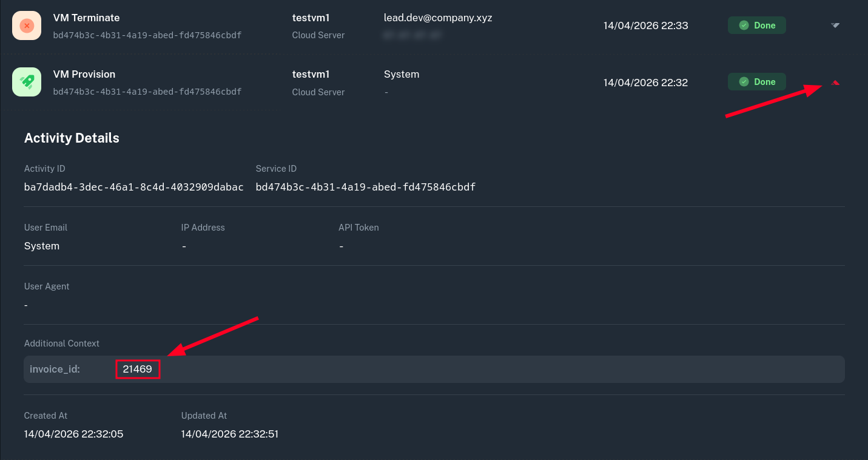This screenshot has height=460, width=868.
Task: Expand the VM Terminate activity row
Action: [x=835, y=25]
